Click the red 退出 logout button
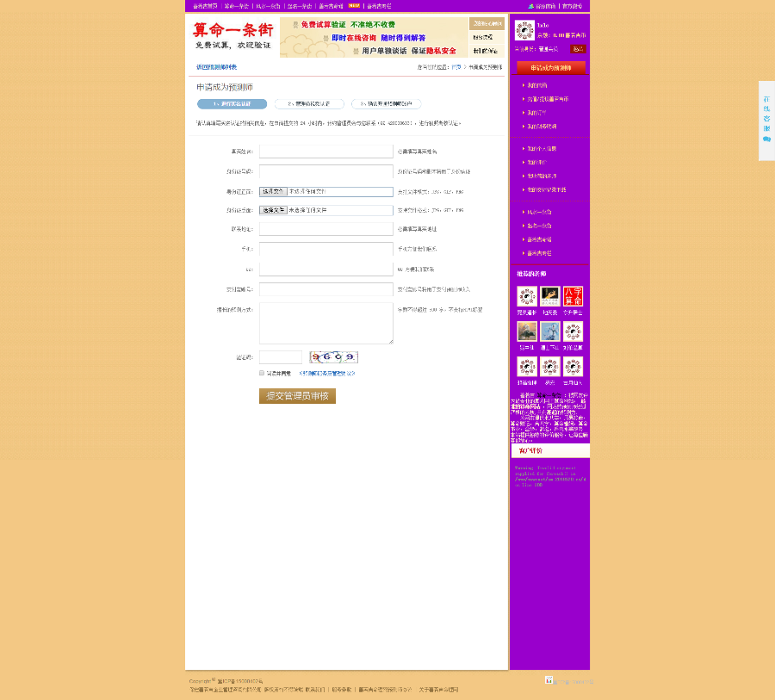 [578, 49]
